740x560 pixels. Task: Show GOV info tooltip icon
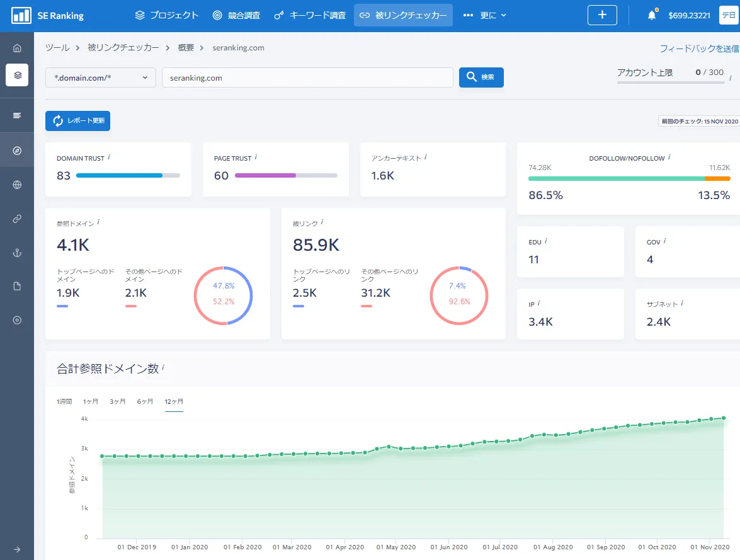point(665,241)
